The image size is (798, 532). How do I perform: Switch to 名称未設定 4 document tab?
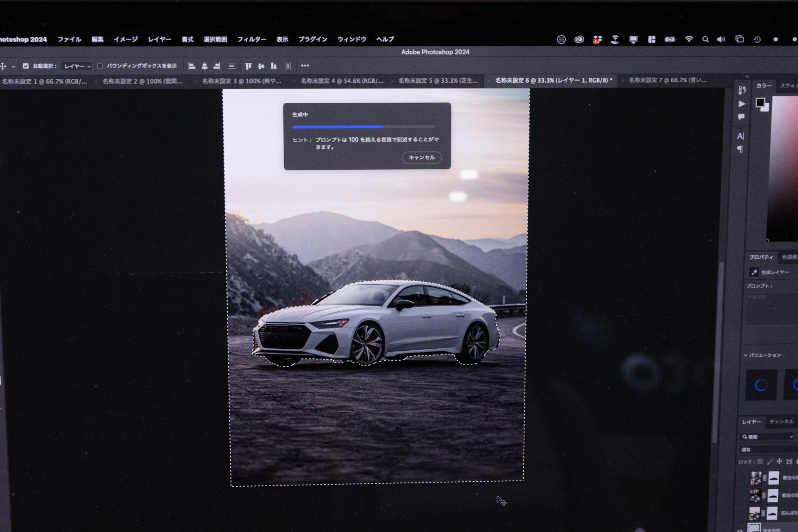pos(342,81)
